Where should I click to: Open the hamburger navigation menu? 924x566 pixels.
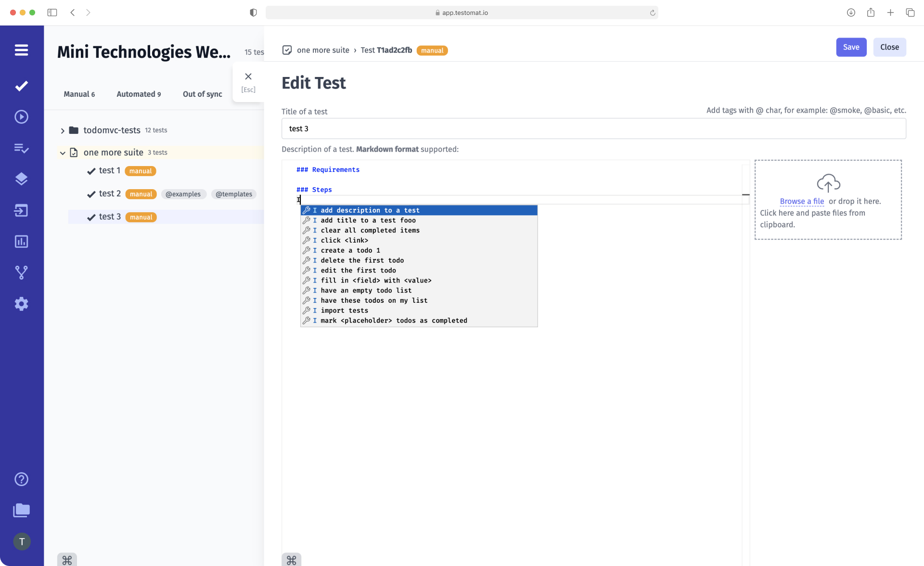tap(22, 50)
